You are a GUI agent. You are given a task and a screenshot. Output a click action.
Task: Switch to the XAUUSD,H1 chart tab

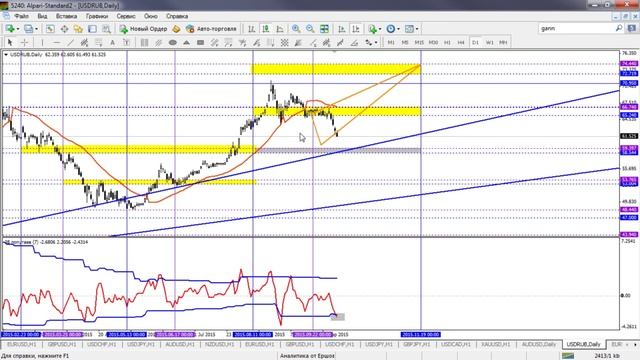click(x=496, y=344)
